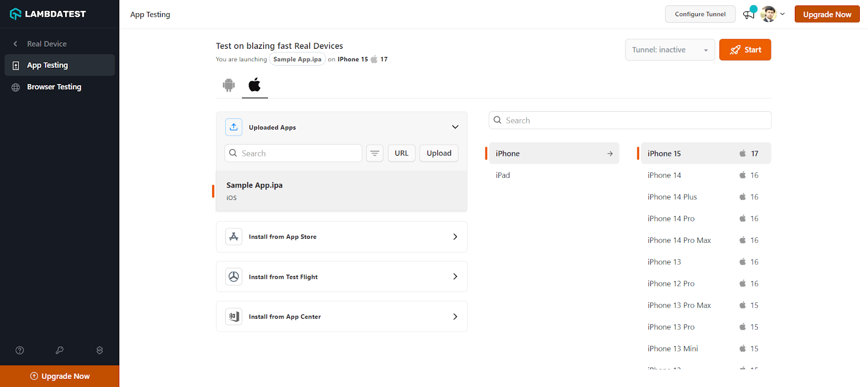Viewport: 868px width, 387px height.
Task: Focus the device Search field
Action: point(630,120)
